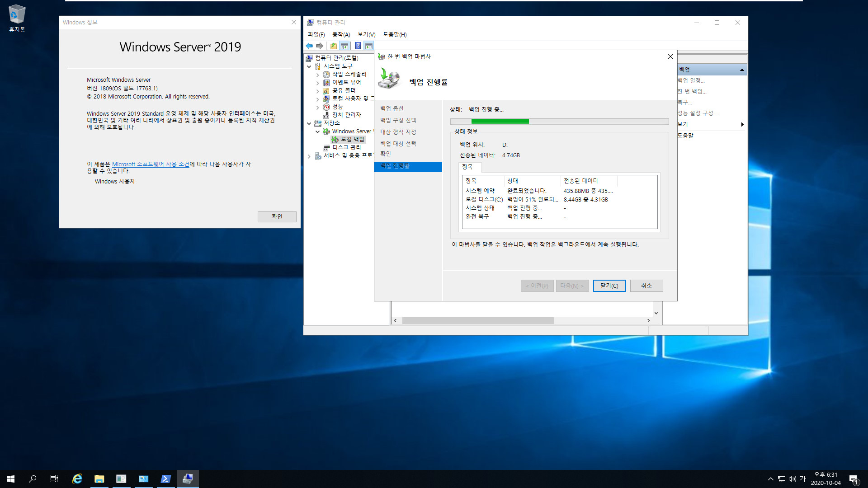Open PowerShell from taskbar
Screen dimensions: 868x488
(x=166, y=479)
